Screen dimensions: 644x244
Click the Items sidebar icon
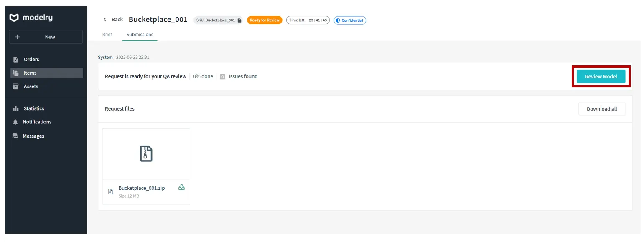(x=16, y=73)
